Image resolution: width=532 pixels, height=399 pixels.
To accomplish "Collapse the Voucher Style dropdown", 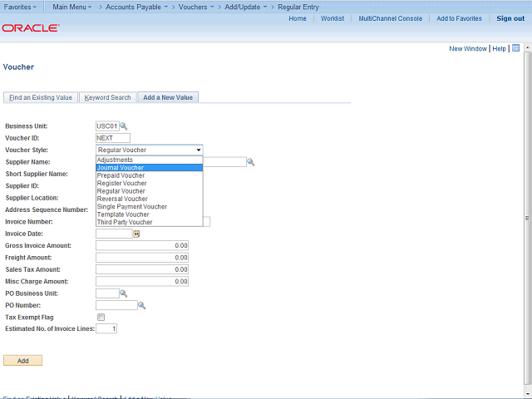I will tap(199, 150).
